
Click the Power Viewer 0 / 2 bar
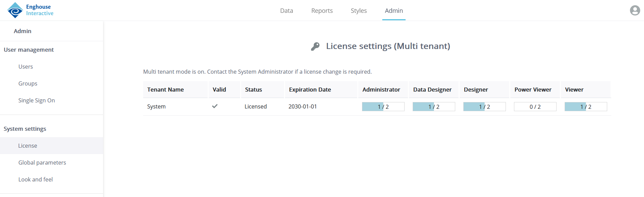click(x=535, y=107)
